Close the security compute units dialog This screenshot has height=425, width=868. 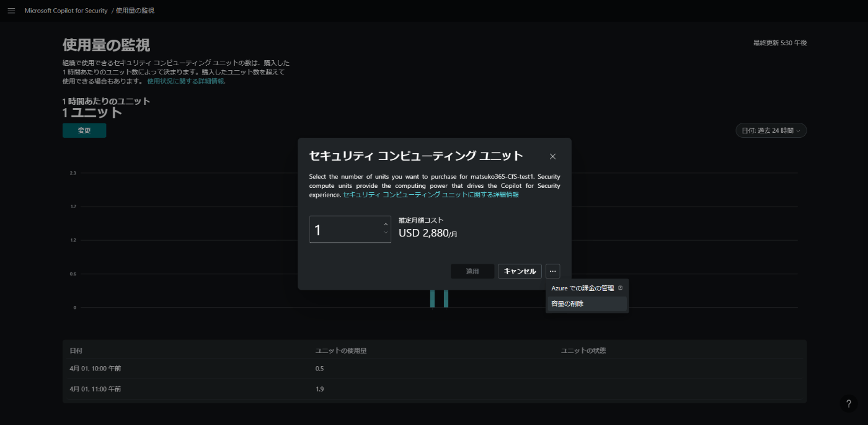tap(552, 156)
